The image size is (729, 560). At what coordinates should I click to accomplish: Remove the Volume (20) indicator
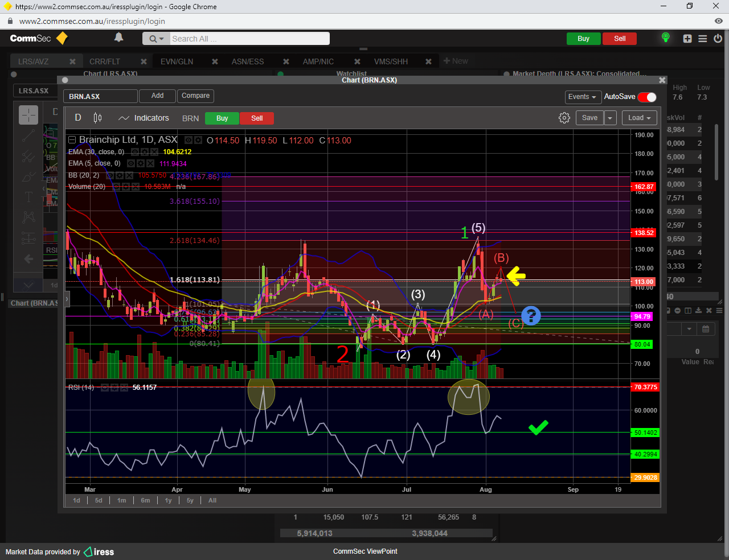click(x=135, y=187)
